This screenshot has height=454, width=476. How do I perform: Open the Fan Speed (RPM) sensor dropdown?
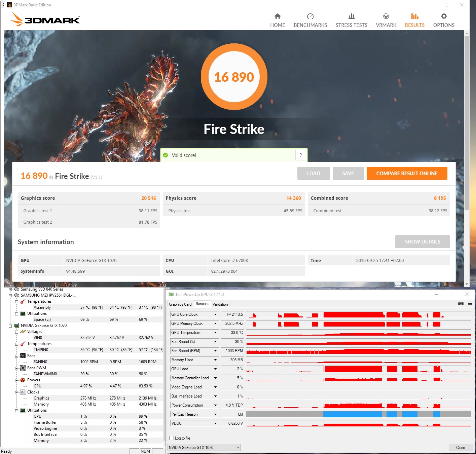(x=215, y=351)
